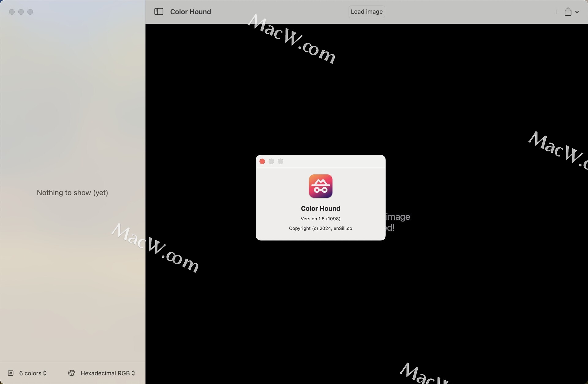
Task: Click the Color Hound name in About dialog
Action: 320,208
